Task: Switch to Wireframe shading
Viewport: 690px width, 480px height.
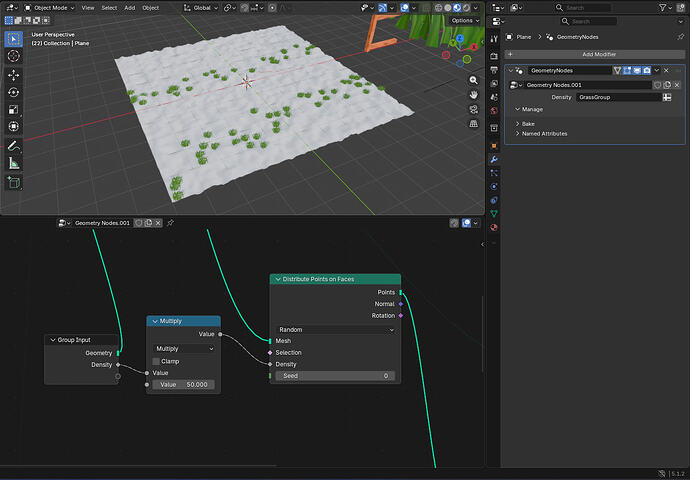Action: pyautogui.click(x=439, y=8)
